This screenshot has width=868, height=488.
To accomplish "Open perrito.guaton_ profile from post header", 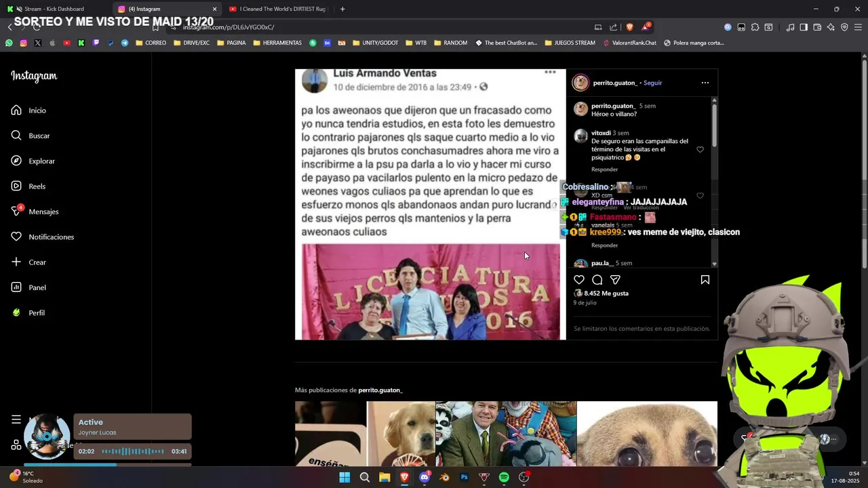I will 614,83.
